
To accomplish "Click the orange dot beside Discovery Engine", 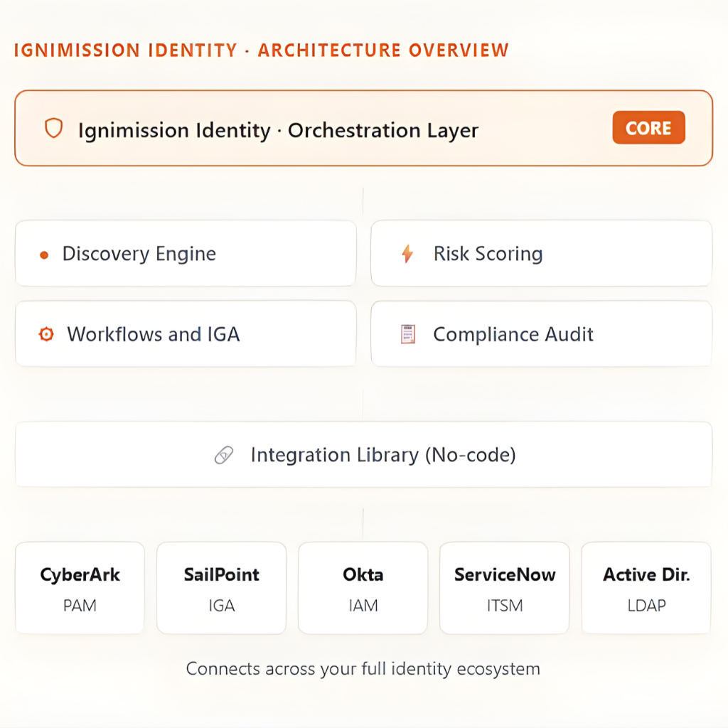I will click(x=44, y=255).
